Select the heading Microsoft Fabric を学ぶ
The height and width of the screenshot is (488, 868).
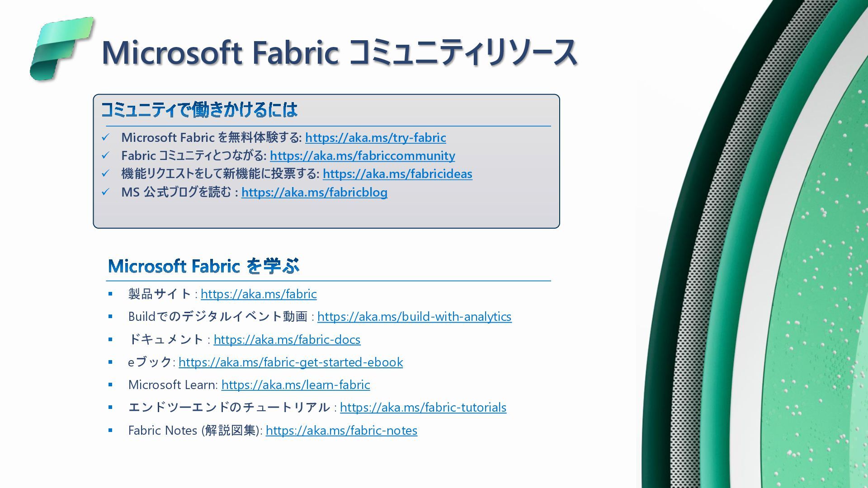pyautogui.click(x=203, y=266)
